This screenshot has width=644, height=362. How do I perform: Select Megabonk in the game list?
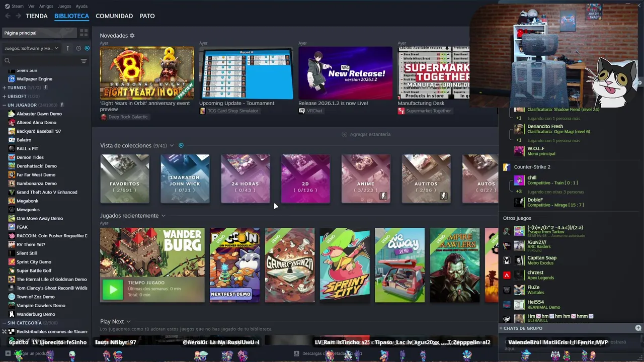point(27,201)
